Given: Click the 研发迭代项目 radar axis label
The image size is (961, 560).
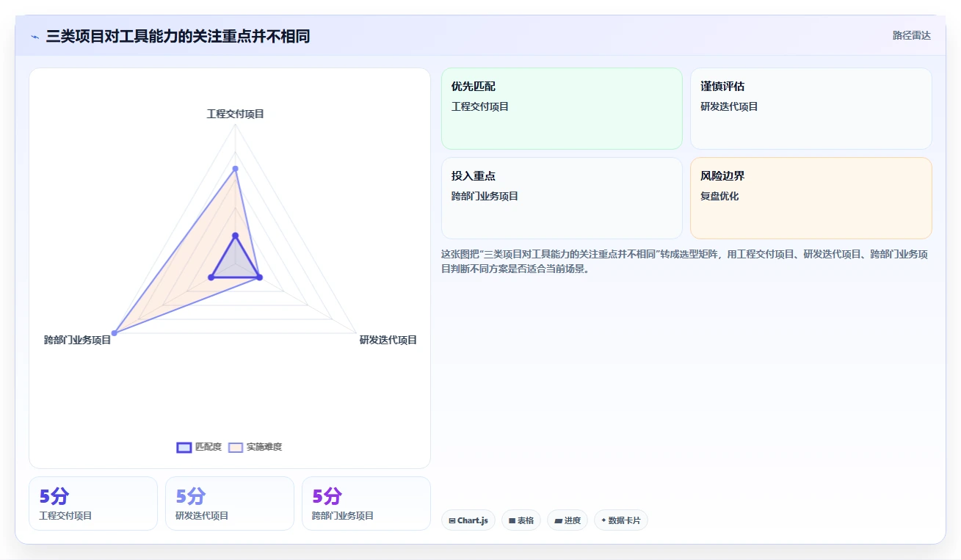Looking at the screenshot, I should (x=388, y=340).
